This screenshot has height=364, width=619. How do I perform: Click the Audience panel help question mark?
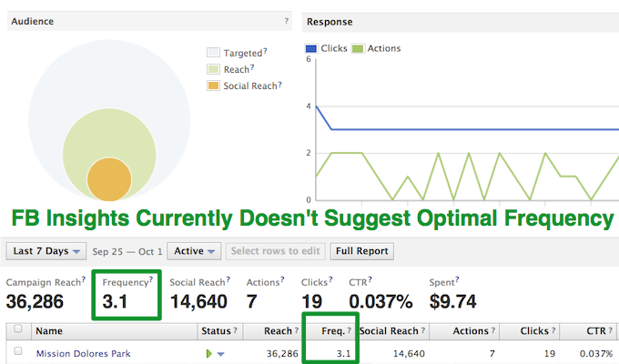(x=287, y=21)
